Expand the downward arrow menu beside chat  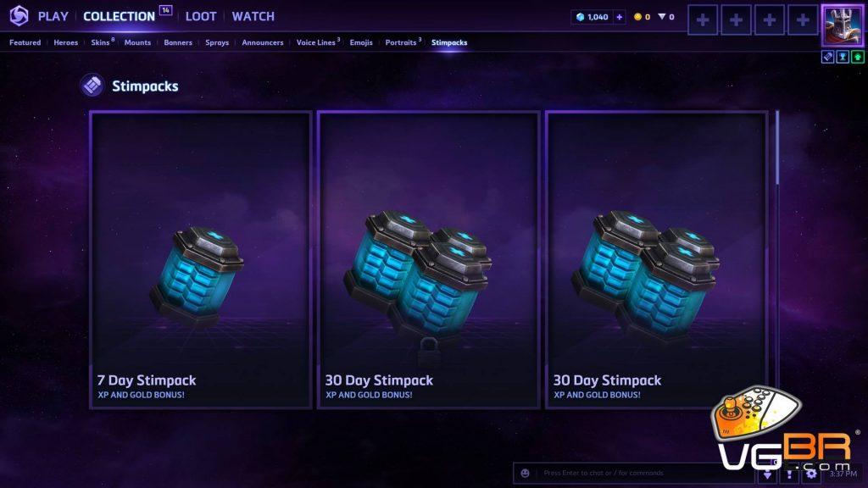point(767,474)
